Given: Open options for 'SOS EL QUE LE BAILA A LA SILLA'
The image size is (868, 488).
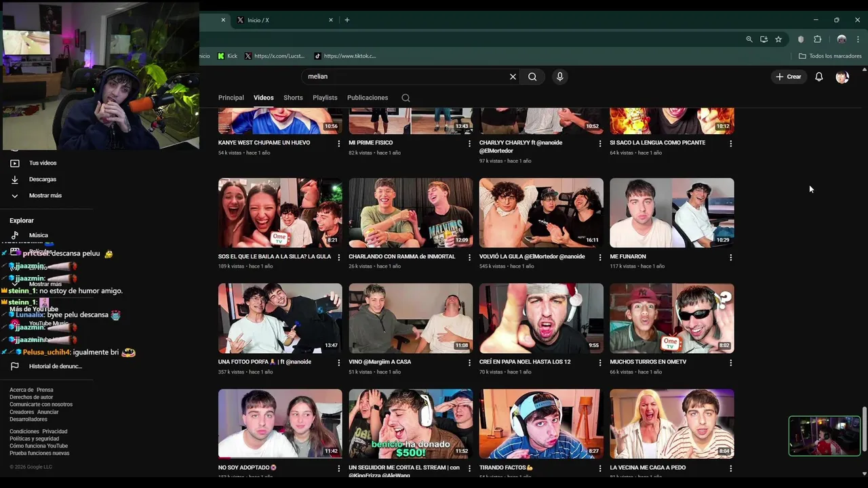Looking at the screenshot, I should click(x=338, y=258).
